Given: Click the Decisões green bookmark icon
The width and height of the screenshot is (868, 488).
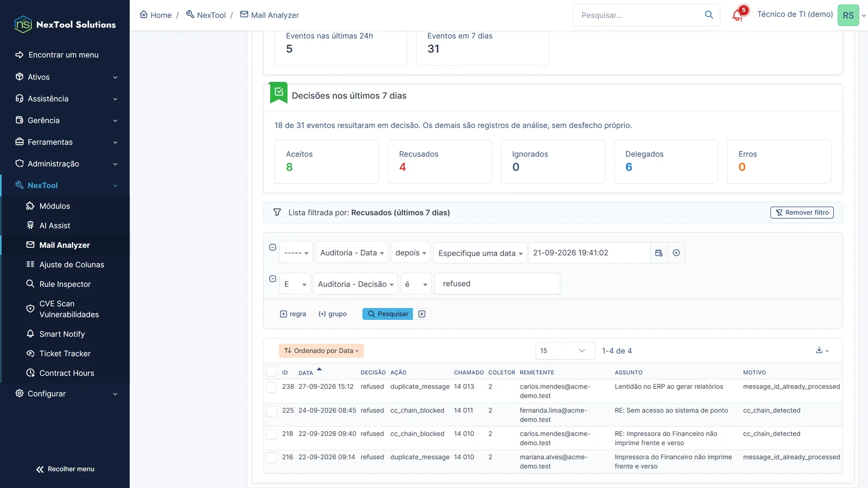Looking at the screenshot, I should pyautogui.click(x=279, y=93).
